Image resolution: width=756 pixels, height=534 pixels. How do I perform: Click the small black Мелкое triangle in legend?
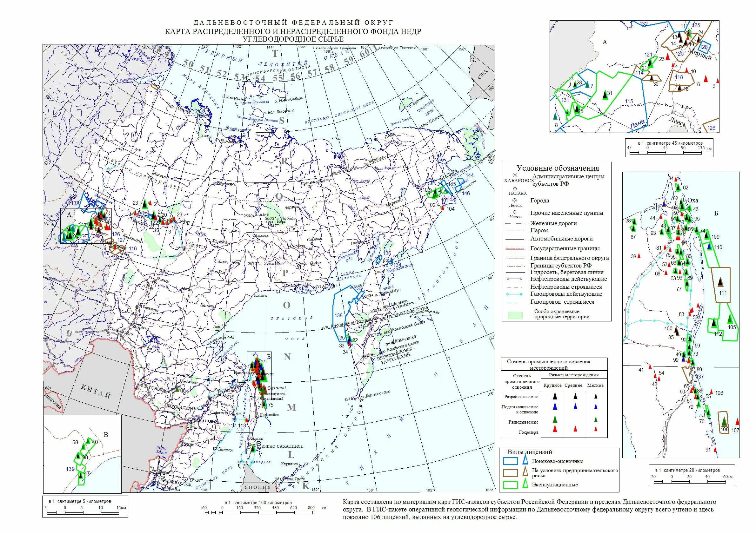[x=596, y=397]
